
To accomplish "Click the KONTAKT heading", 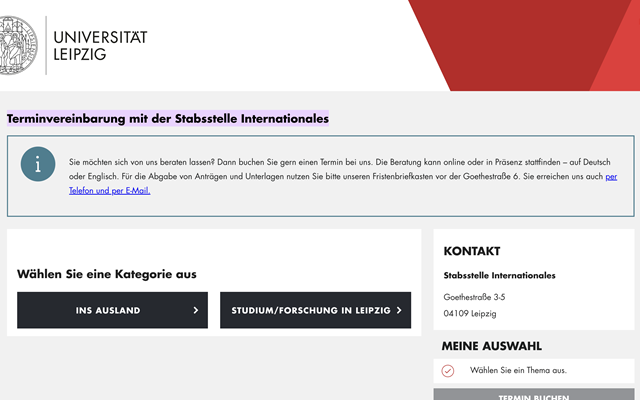I will pos(472,251).
